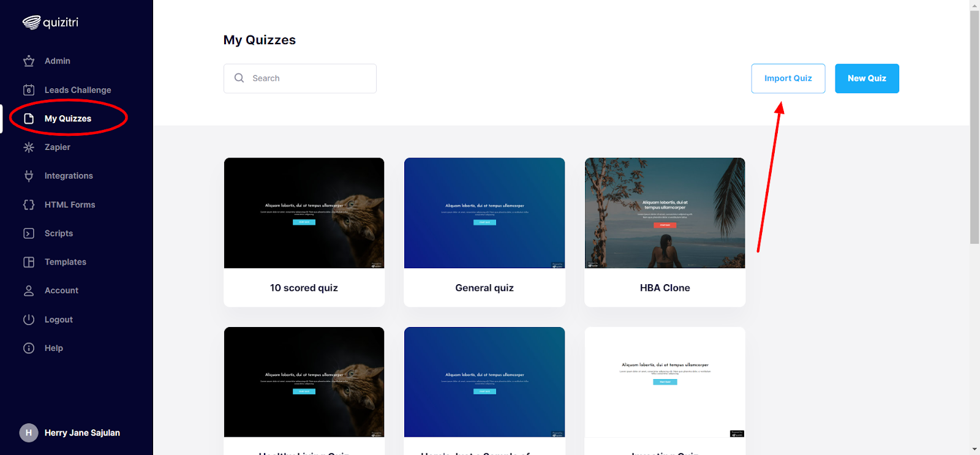Click the Import Quiz button
This screenshot has width=980, height=455.
pyautogui.click(x=788, y=78)
